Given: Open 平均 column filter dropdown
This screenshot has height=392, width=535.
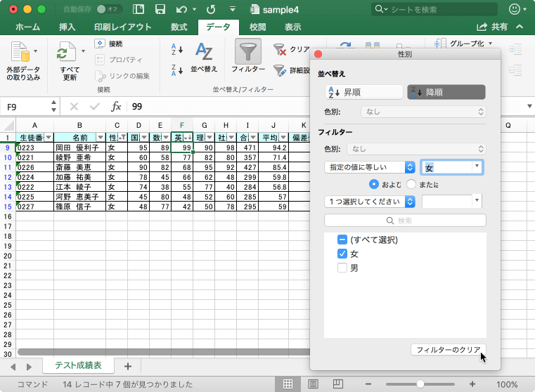Looking at the screenshot, I should pyautogui.click(x=283, y=138).
